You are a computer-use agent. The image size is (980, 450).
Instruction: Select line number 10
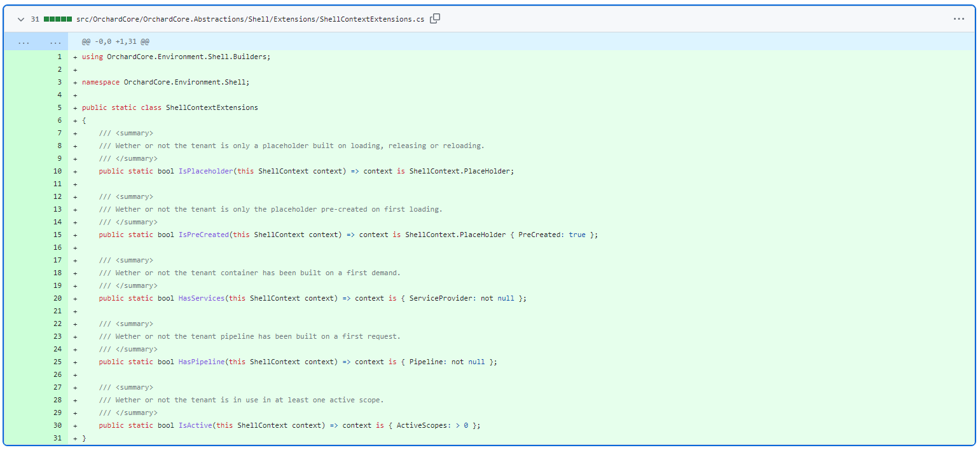click(57, 171)
